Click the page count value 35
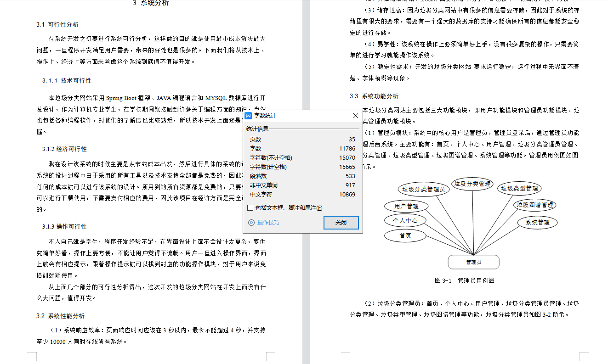This screenshot has height=364, width=608. pos(352,139)
